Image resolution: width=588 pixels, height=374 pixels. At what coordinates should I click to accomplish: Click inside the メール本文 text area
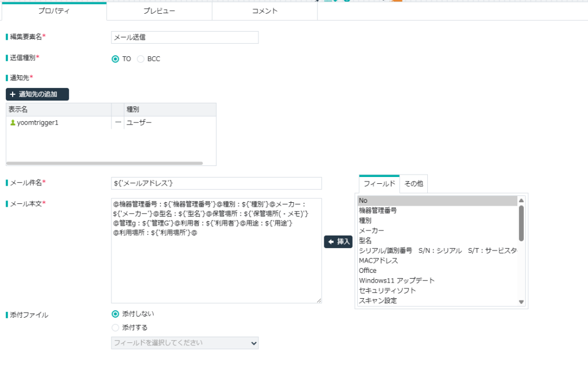click(x=216, y=264)
